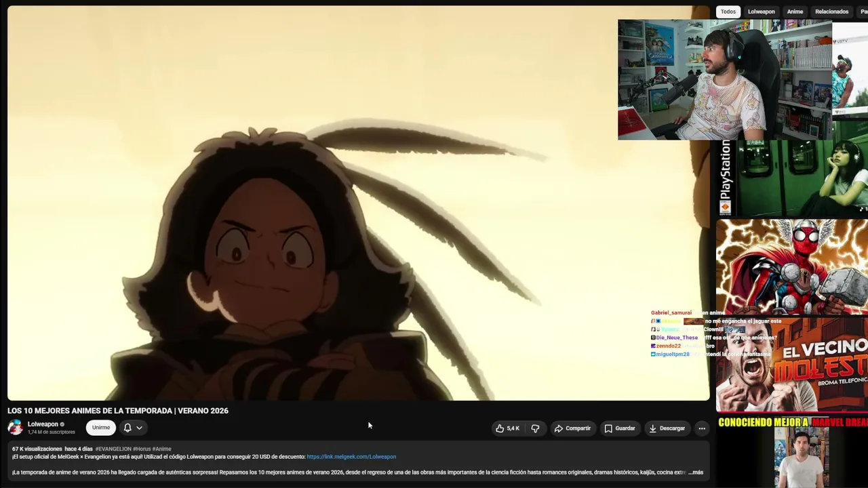
Task: Save the video with Guardar
Action: (620, 428)
